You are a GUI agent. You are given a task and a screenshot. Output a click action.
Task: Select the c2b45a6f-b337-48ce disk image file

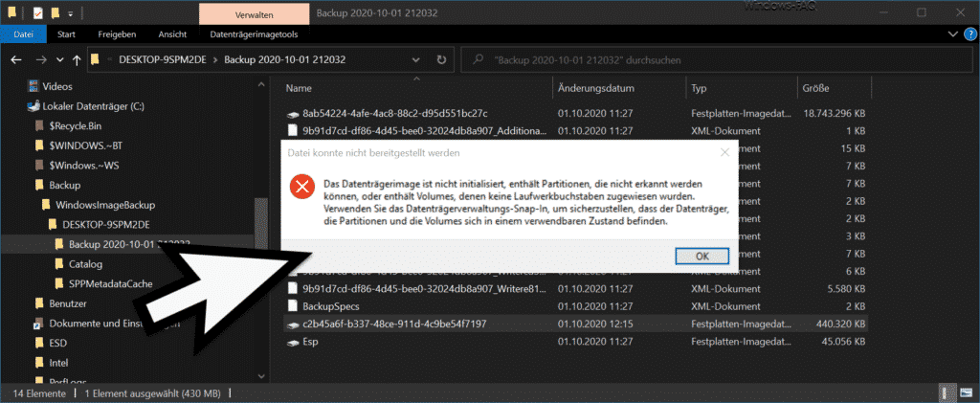pyautogui.click(x=394, y=324)
